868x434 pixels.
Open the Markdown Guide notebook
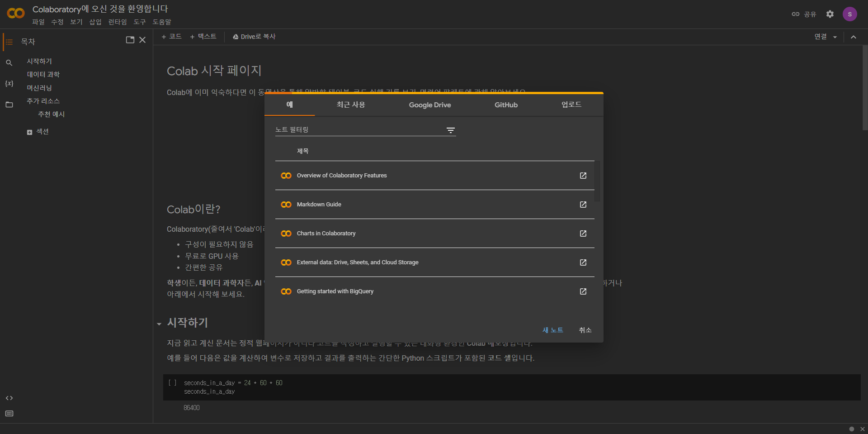(x=319, y=205)
